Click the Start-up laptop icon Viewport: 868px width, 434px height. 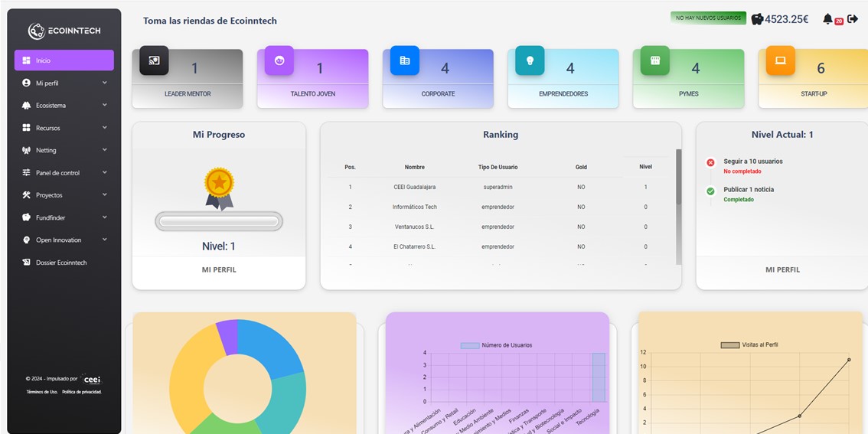tap(781, 60)
